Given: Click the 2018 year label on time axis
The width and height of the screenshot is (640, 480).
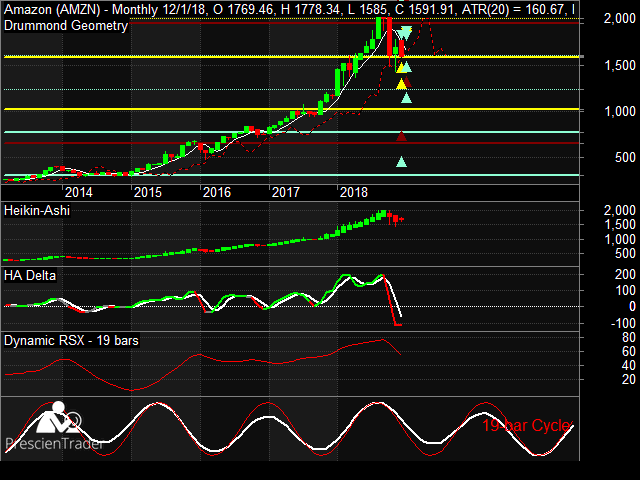Looking at the screenshot, I should (354, 192).
